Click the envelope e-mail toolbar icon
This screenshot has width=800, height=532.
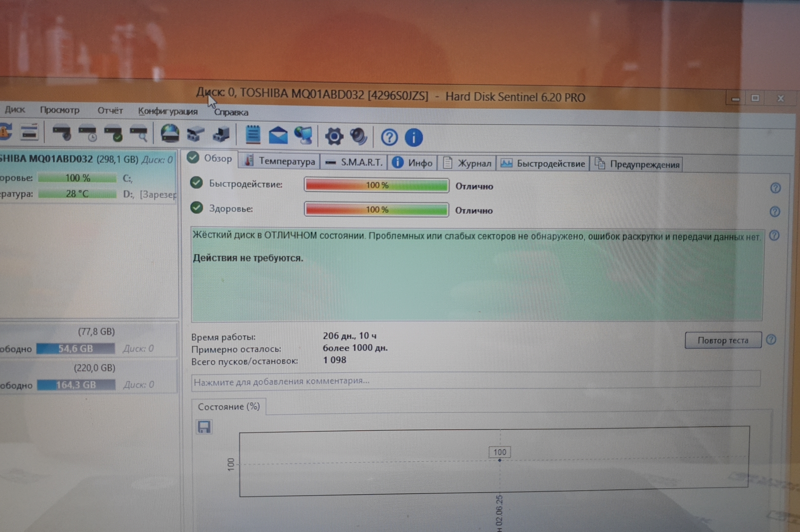coord(278,135)
